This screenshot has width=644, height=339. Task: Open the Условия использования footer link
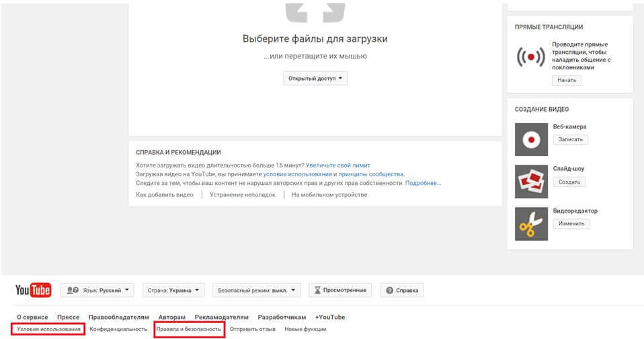point(48,329)
